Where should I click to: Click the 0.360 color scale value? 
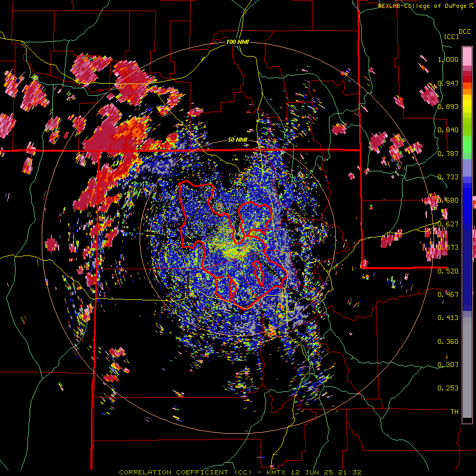tap(448, 342)
